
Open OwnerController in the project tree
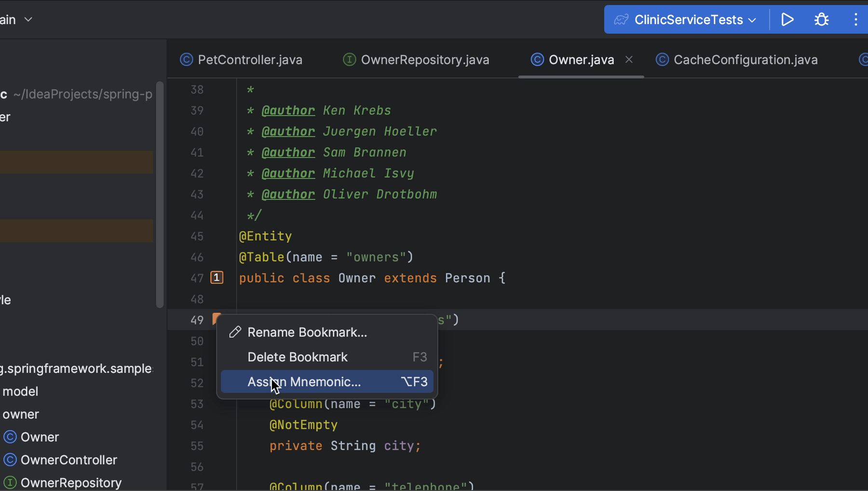[68, 460]
